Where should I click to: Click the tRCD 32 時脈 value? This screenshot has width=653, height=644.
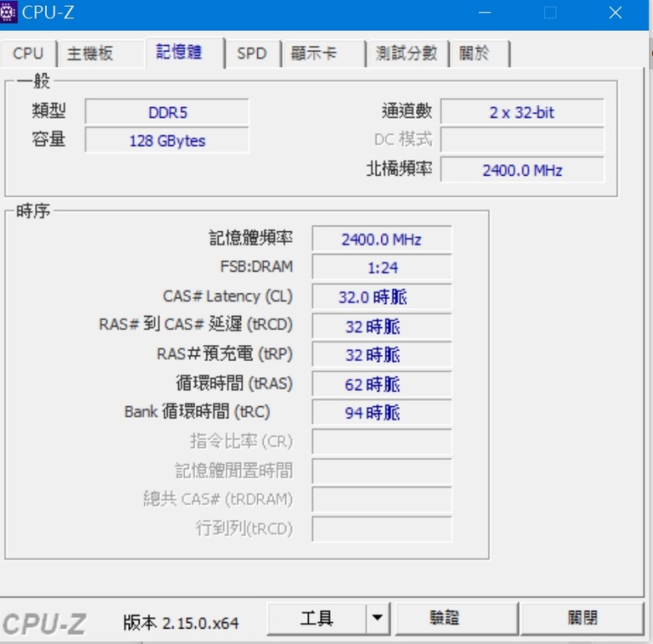pos(382,326)
